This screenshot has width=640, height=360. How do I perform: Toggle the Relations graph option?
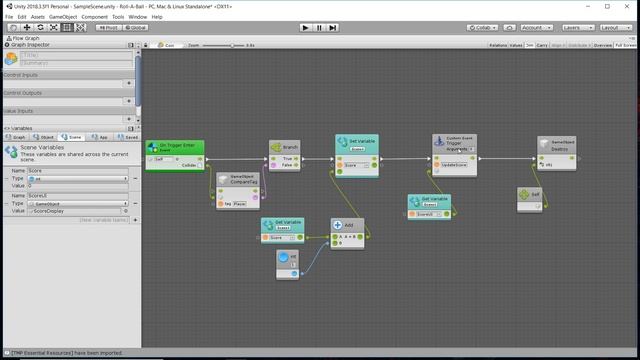(498, 45)
